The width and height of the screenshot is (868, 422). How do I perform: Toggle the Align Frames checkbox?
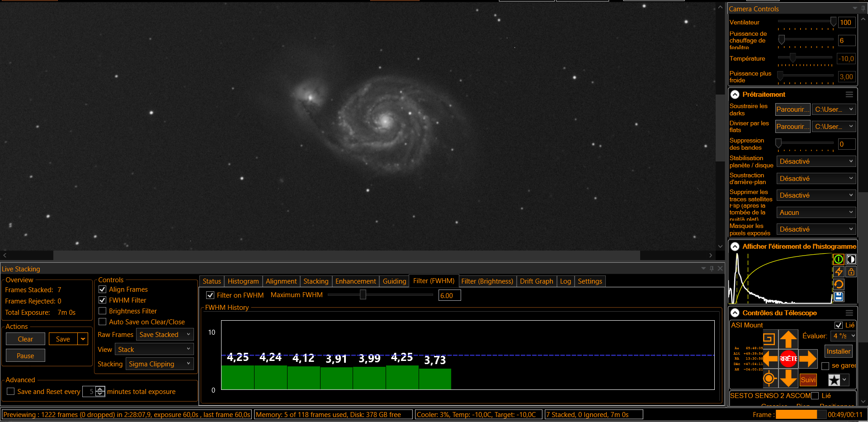click(x=103, y=289)
